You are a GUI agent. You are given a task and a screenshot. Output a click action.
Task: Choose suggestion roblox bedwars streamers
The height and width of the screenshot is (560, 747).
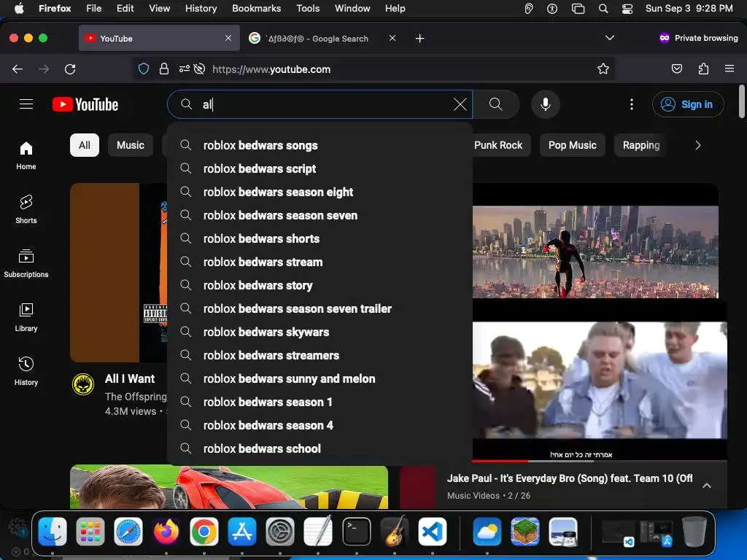pos(320,355)
